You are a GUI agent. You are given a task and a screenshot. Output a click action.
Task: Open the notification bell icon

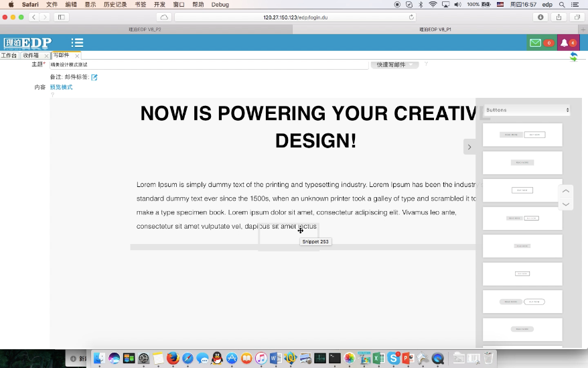pyautogui.click(x=564, y=43)
